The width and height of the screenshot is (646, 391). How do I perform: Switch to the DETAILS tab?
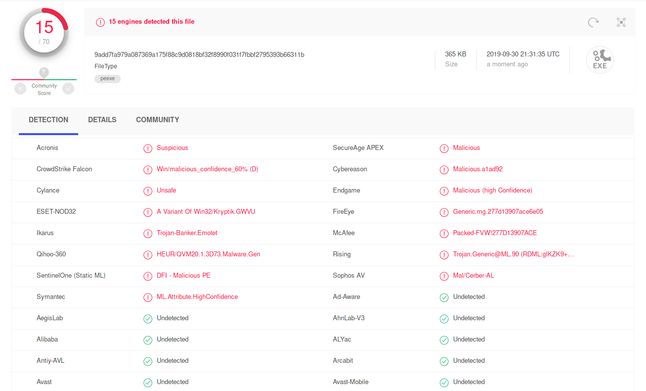[x=102, y=120]
